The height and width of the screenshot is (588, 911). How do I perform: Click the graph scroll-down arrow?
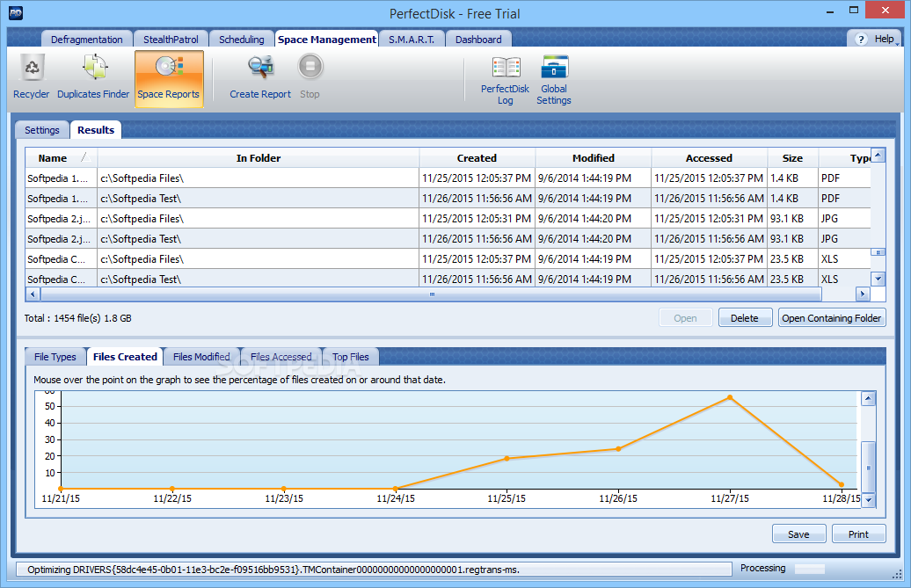tap(869, 500)
